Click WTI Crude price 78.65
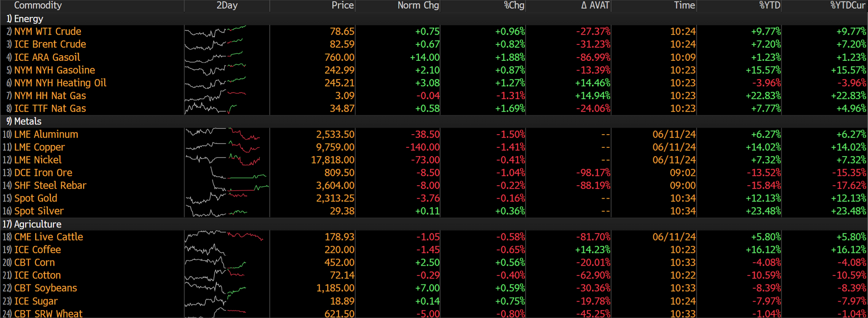This screenshot has width=868, height=318. pos(342,31)
